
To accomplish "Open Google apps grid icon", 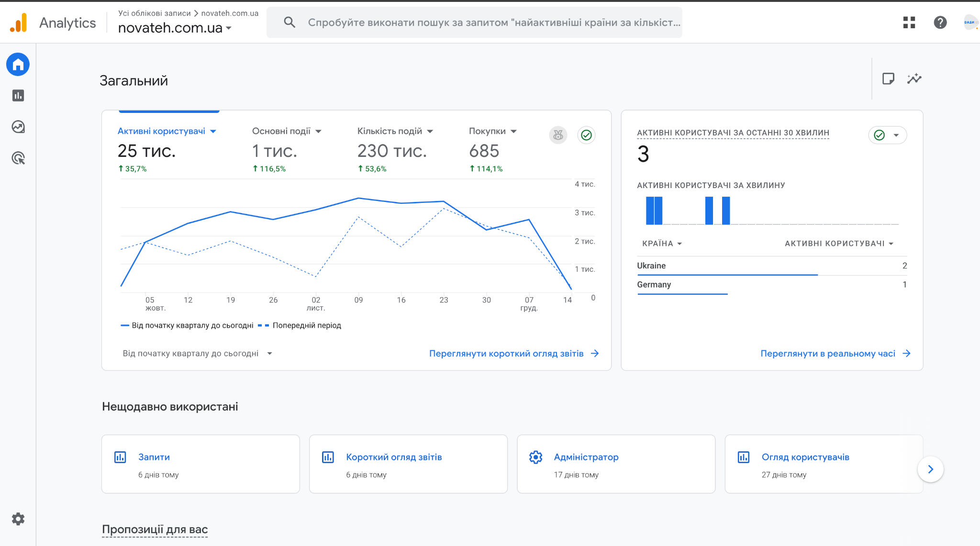I will (x=909, y=22).
